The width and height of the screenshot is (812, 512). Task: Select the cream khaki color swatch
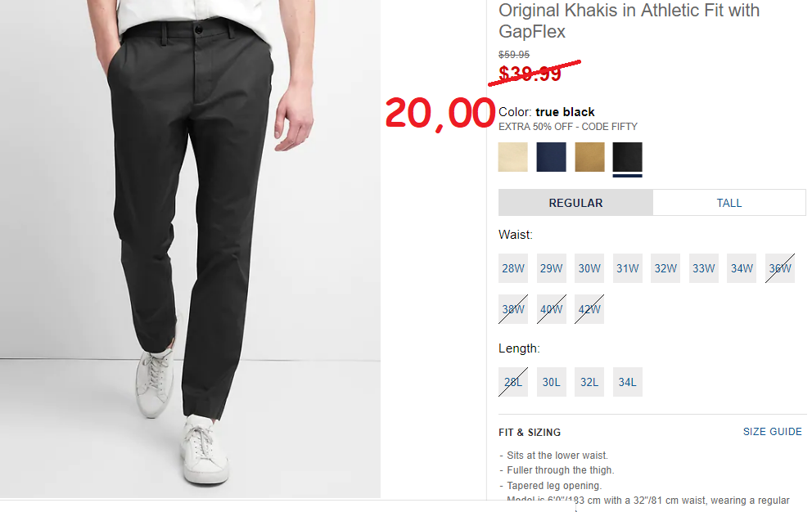(512, 157)
